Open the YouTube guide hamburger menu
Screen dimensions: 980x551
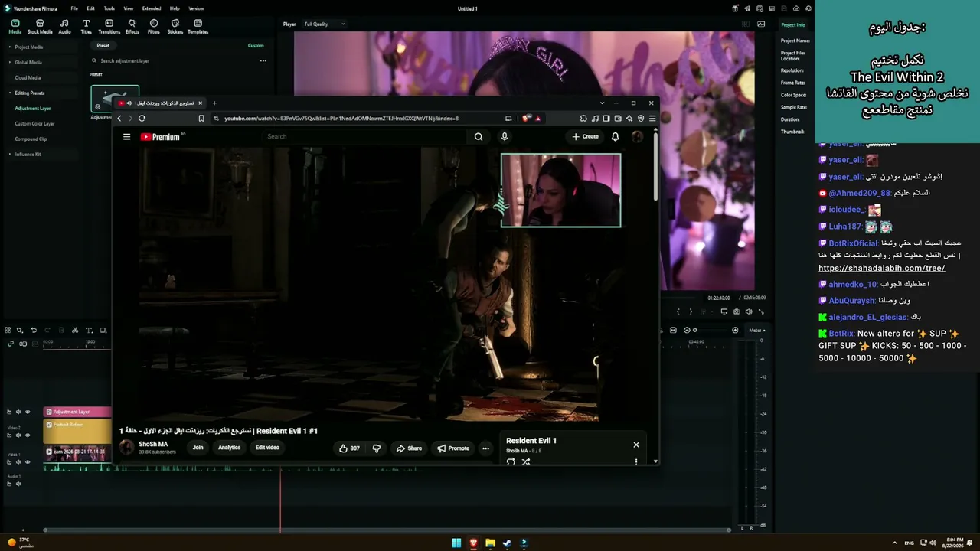coord(126,137)
